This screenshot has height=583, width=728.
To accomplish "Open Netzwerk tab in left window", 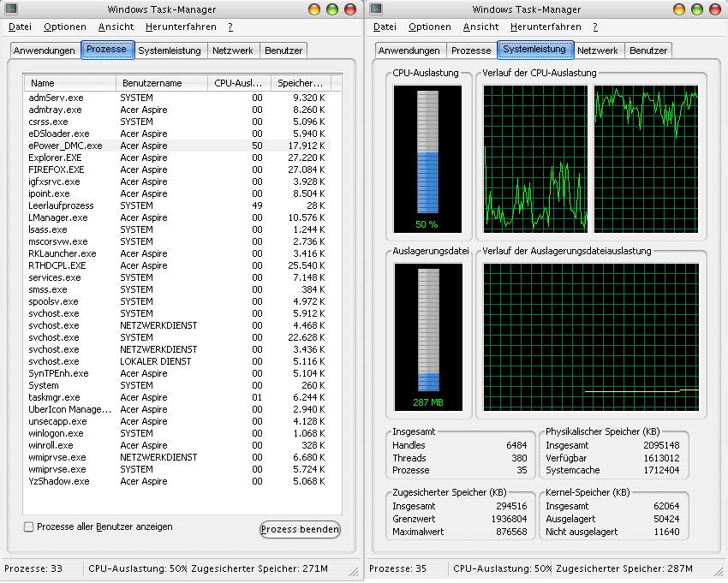I will coord(233,51).
